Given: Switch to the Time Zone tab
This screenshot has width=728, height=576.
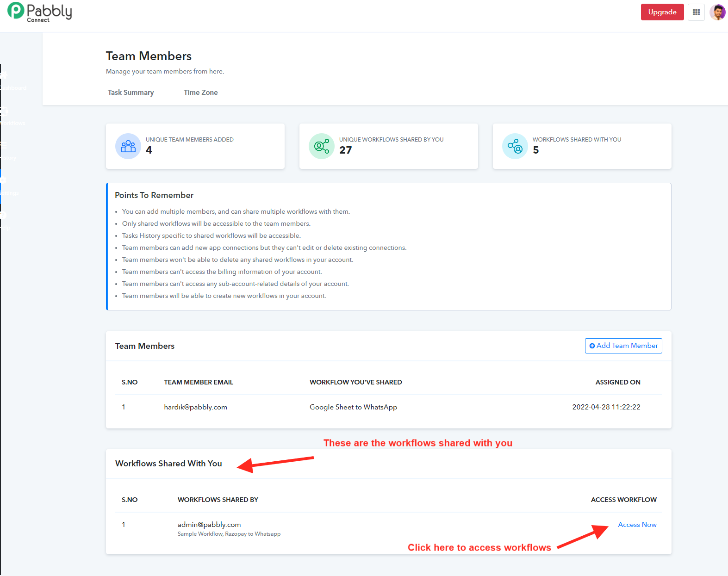Looking at the screenshot, I should (201, 93).
